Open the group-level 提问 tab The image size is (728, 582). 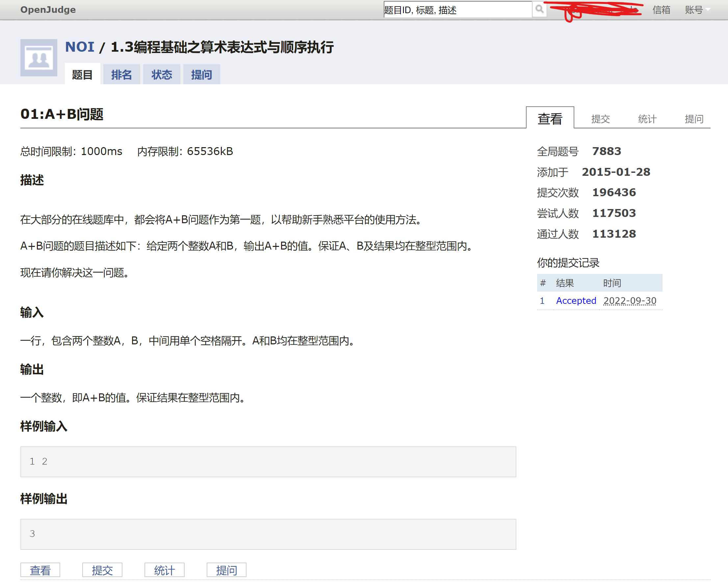click(x=202, y=75)
